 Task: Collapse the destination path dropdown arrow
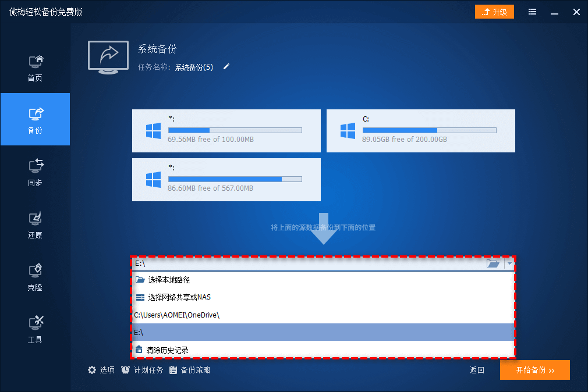[x=509, y=263]
